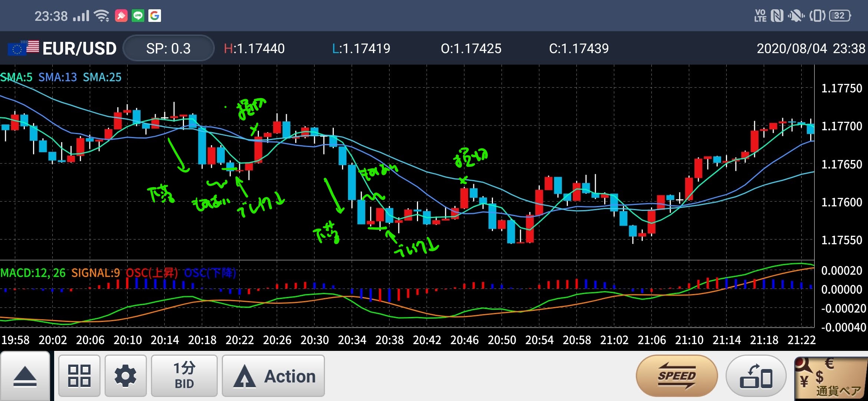Select the SMA:25 indicator label
The image size is (868, 401).
[102, 77]
